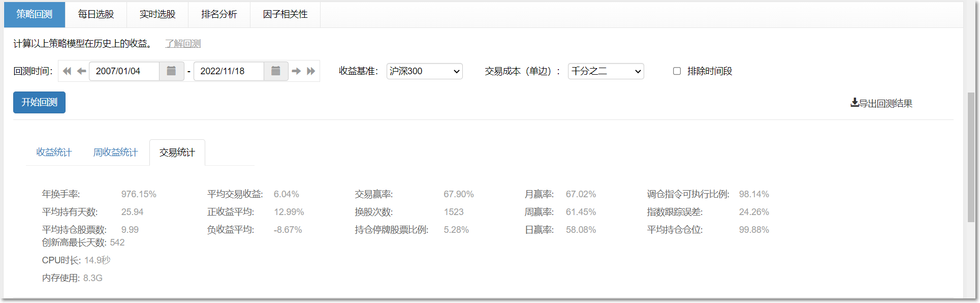The height and width of the screenshot is (303, 980).
Task: Open calendar picker for end date 2022/11/18
Action: click(x=276, y=71)
